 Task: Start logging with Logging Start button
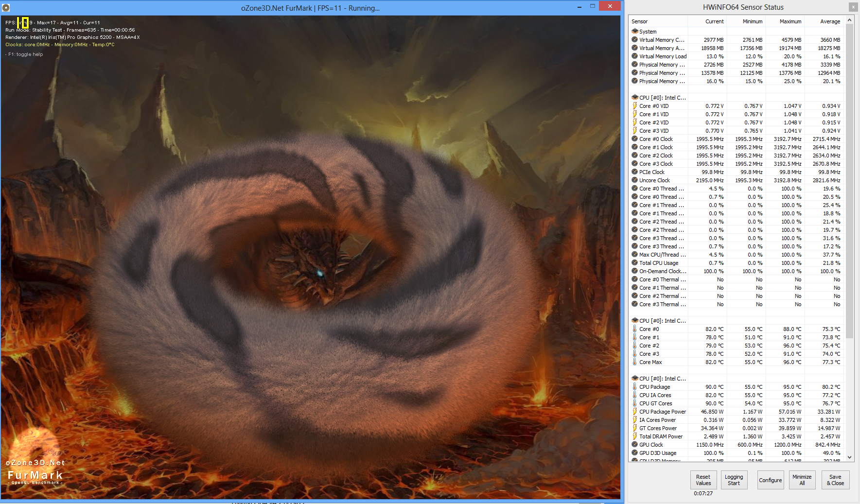(x=734, y=480)
